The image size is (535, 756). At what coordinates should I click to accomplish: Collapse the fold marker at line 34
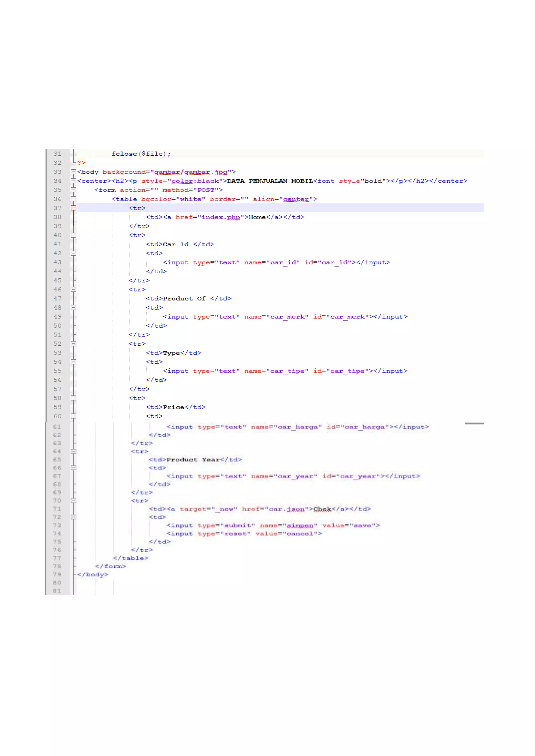[x=73, y=181]
